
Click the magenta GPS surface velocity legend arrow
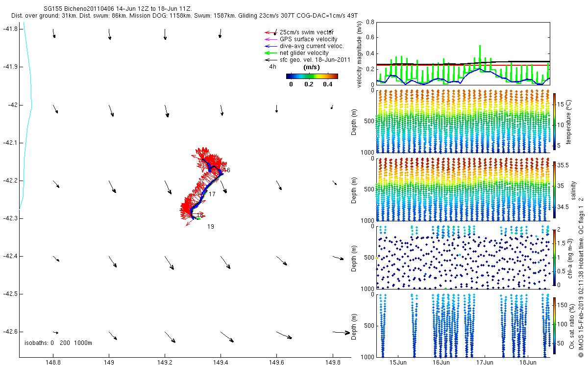(270, 39)
